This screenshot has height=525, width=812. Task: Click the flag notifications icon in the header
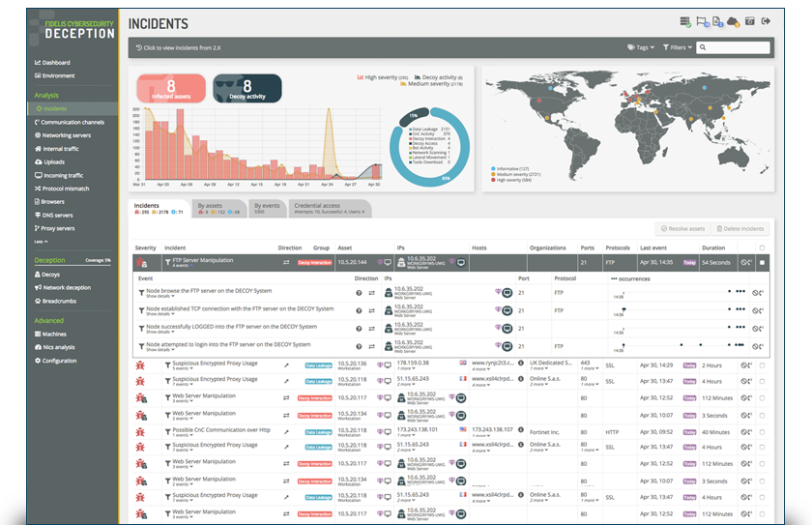(x=702, y=21)
